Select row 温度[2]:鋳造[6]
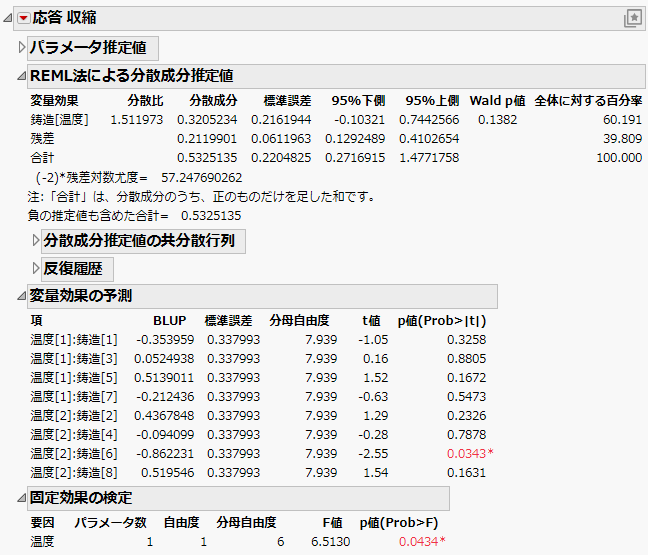The height and width of the screenshot is (555, 648). click(74, 454)
